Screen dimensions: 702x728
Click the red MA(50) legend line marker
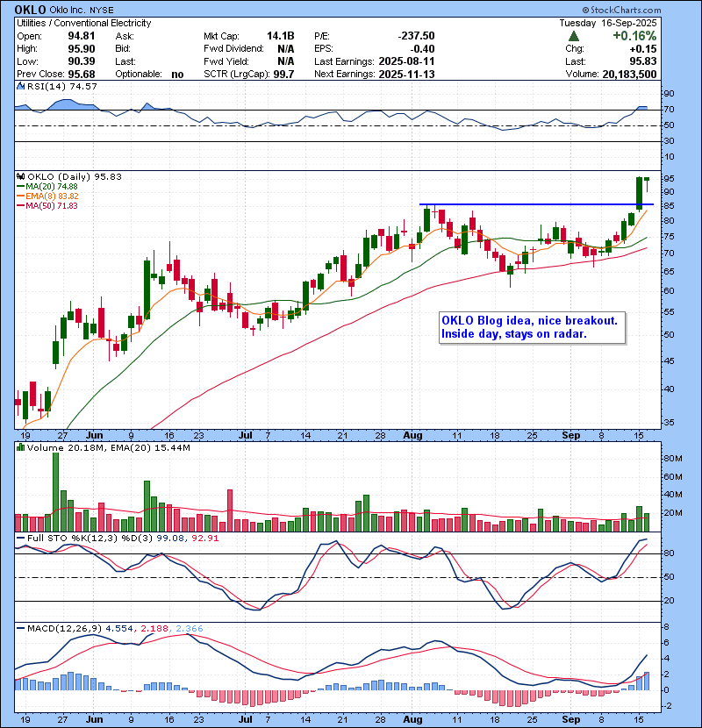pyautogui.click(x=21, y=205)
